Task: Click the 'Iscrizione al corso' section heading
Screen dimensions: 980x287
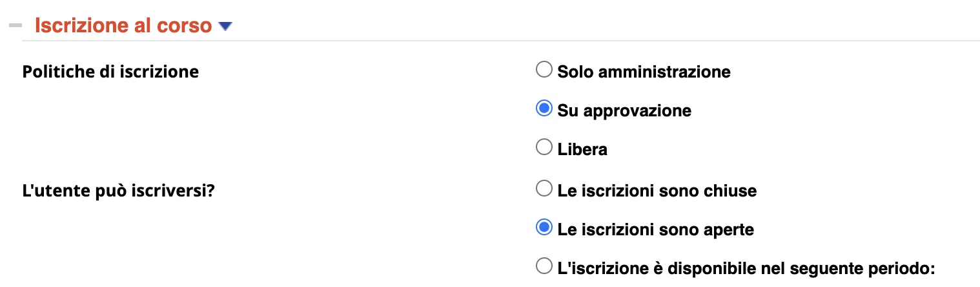Action: point(123,26)
